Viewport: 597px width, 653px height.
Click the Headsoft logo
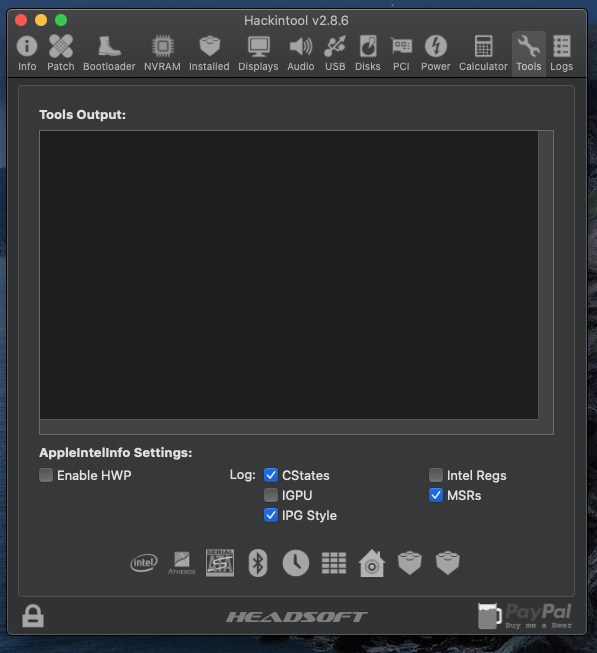pyautogui.click(x=297, y=617)
